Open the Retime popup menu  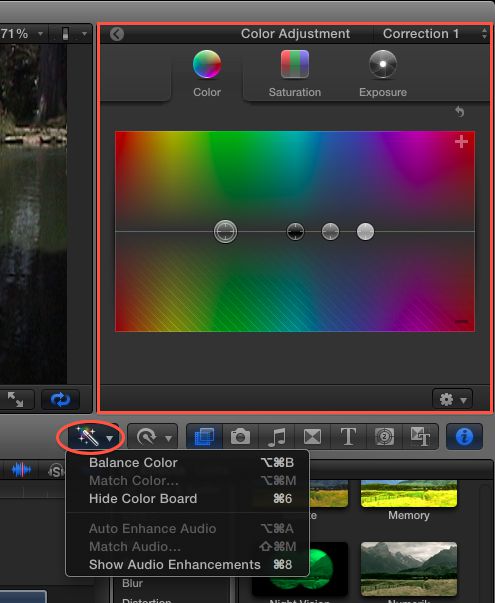pyautogui.click(x=153, y=436)
